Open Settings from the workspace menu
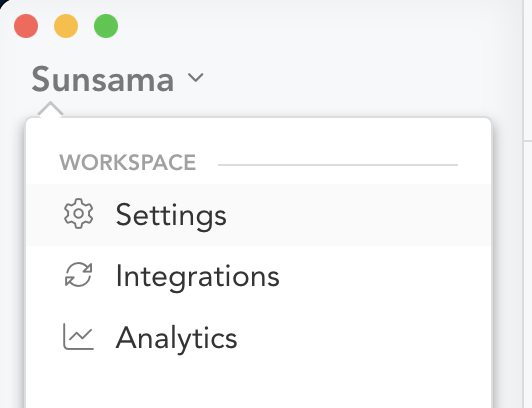Screen dimensions: 532x408 259,215
